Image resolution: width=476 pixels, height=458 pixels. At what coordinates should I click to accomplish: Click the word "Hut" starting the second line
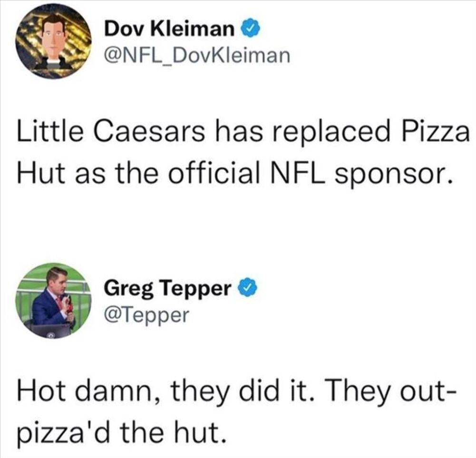click(x=37, y=174)
